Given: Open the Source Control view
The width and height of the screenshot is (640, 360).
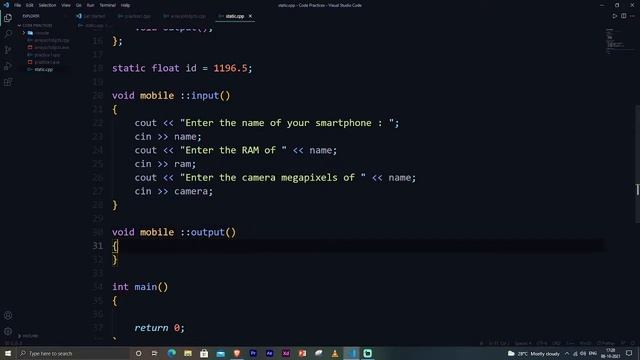Looking at the screenshot, I should pyautogui.click(x=8, y=50).
